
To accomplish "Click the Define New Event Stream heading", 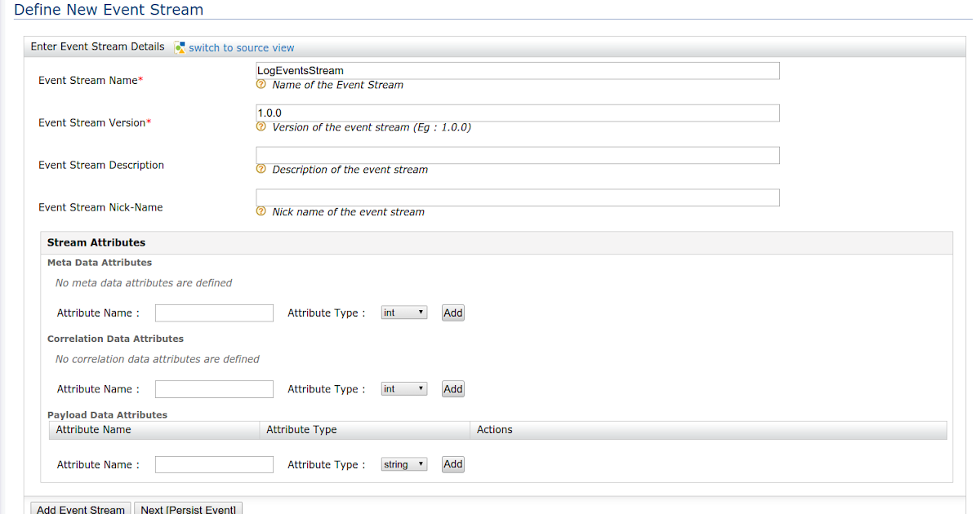I will pyautogui.click(x=108, y=10).
